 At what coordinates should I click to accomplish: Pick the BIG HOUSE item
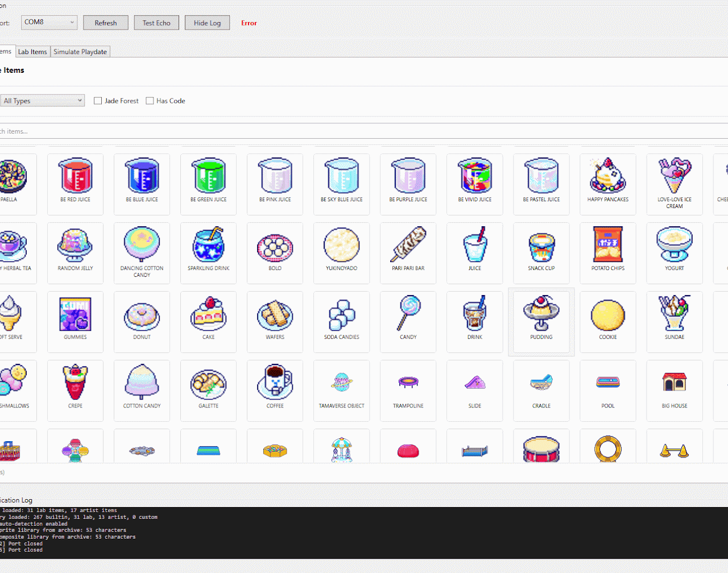(674, 383)
